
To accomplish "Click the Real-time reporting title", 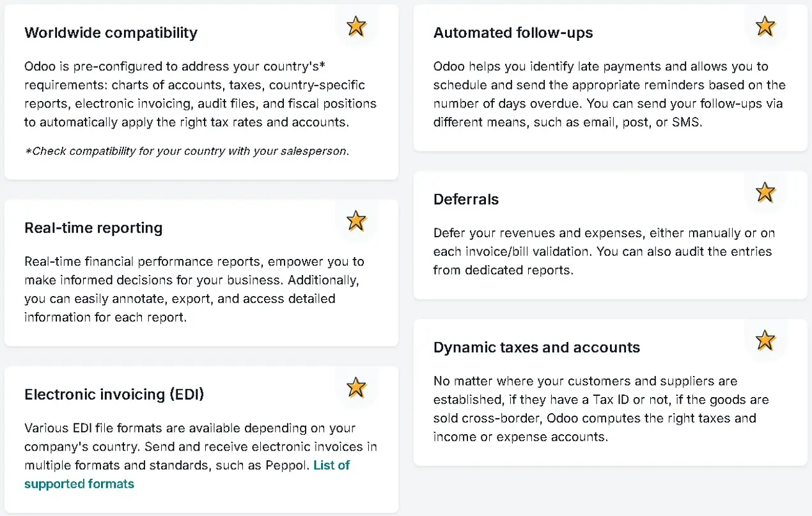I will [x=93, y=228].
